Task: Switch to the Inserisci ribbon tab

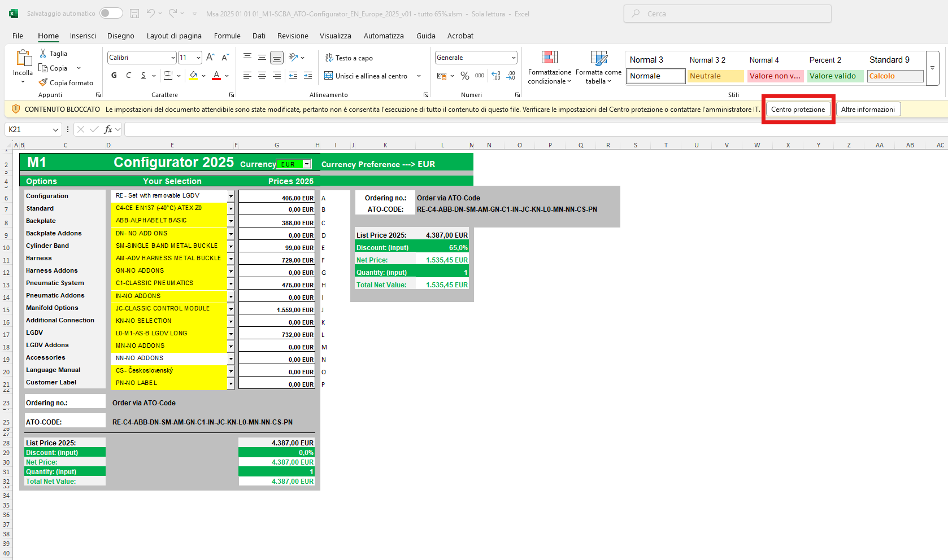Action: (83, 36)
